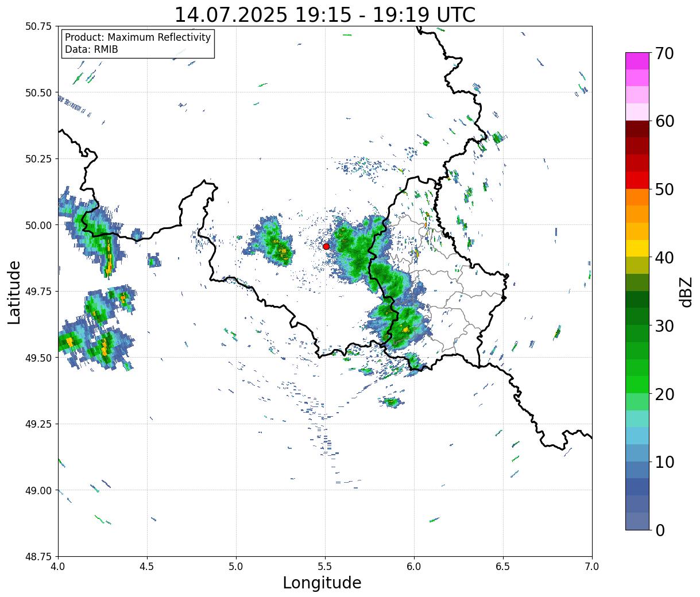
Task: Click longitude tick label 6.0
Action: tap(414, 567)
